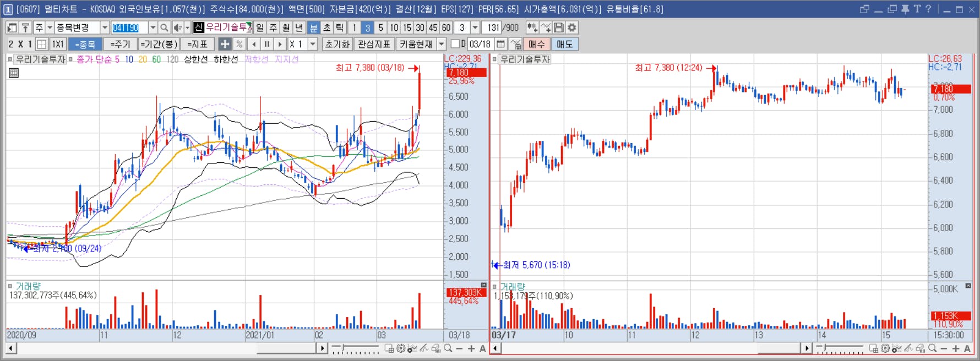Open the 키움현재 dropdown arrow

[441, 44]
